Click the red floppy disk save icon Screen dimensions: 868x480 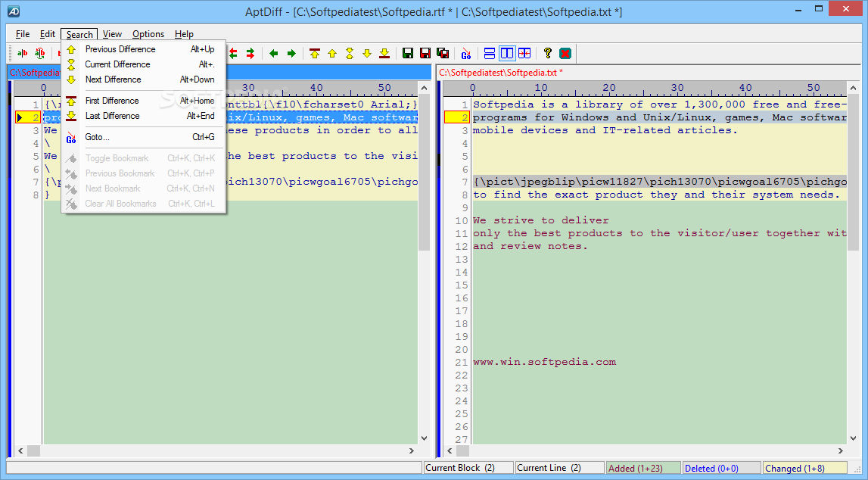(425, 53)
